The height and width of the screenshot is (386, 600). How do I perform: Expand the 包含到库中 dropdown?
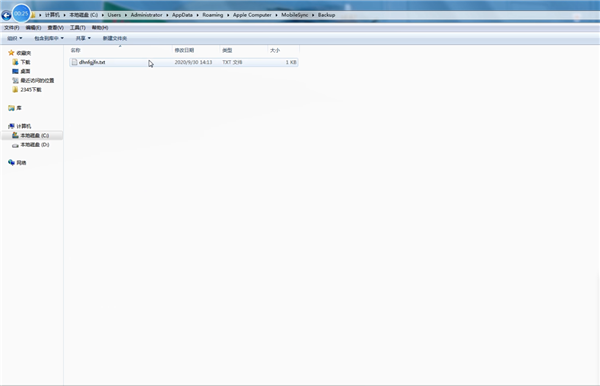(49, 38)
